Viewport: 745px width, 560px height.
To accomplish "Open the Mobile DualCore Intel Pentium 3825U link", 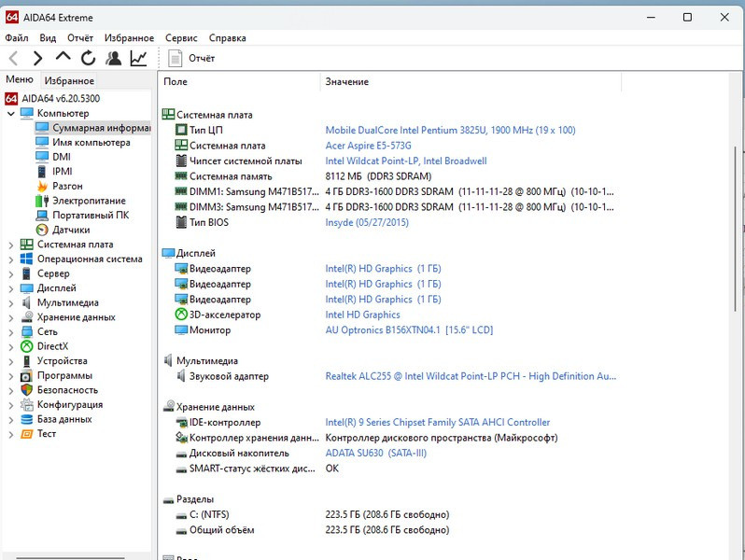I will tap(450, 130).
